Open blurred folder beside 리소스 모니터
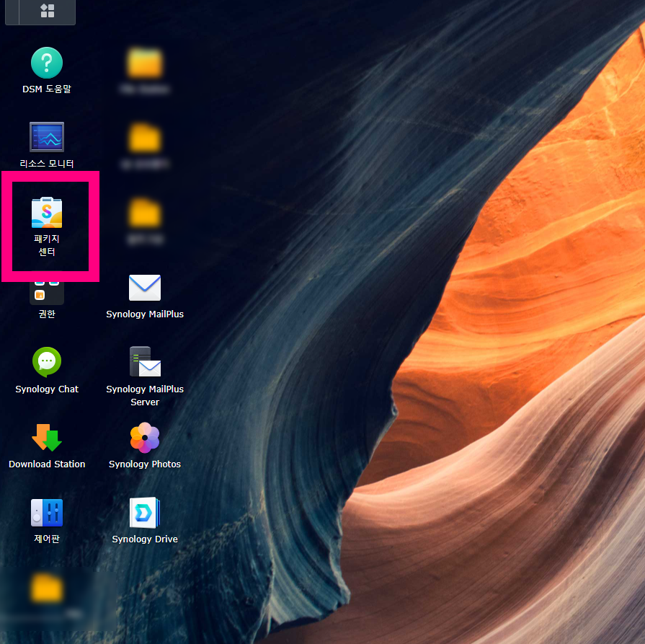The height and width of the screenshot is (644, 645). [x=144, y=138]
